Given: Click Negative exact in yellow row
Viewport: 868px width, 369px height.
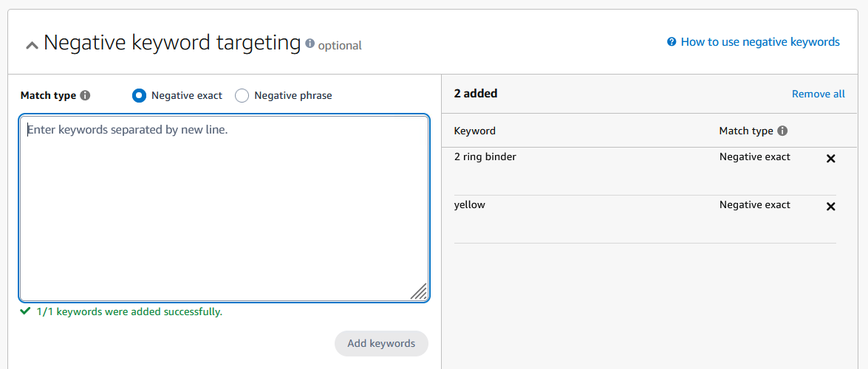Looking at the screenshot, I should click(754, 204).
